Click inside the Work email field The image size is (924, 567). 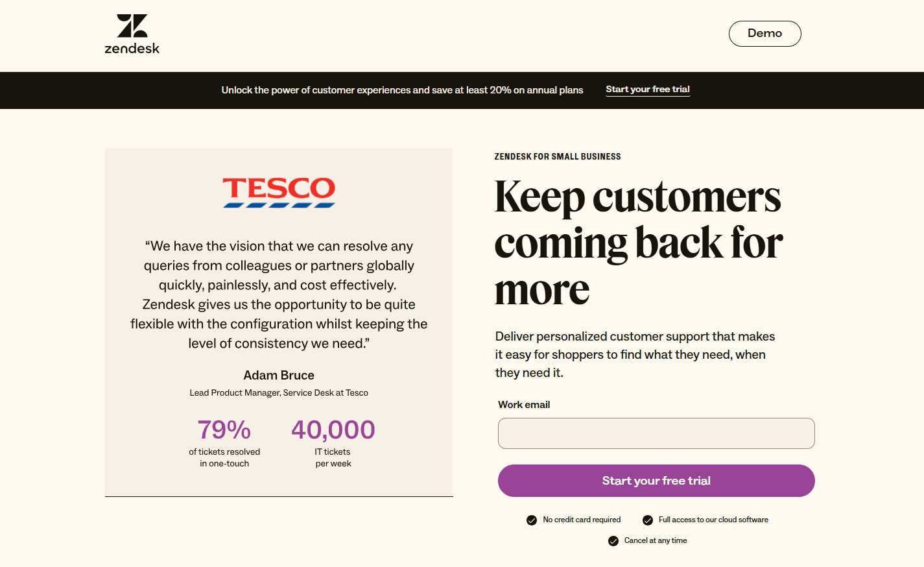tap(656, 433)
